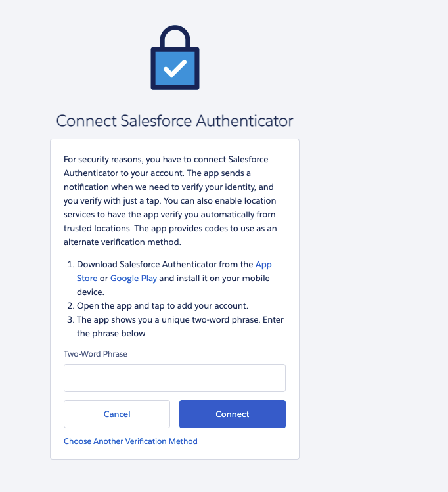Screen dimensions: 448x492
Task: Choose Another Verification Method link
Action: pyautogui.click(x=130, y=441)
